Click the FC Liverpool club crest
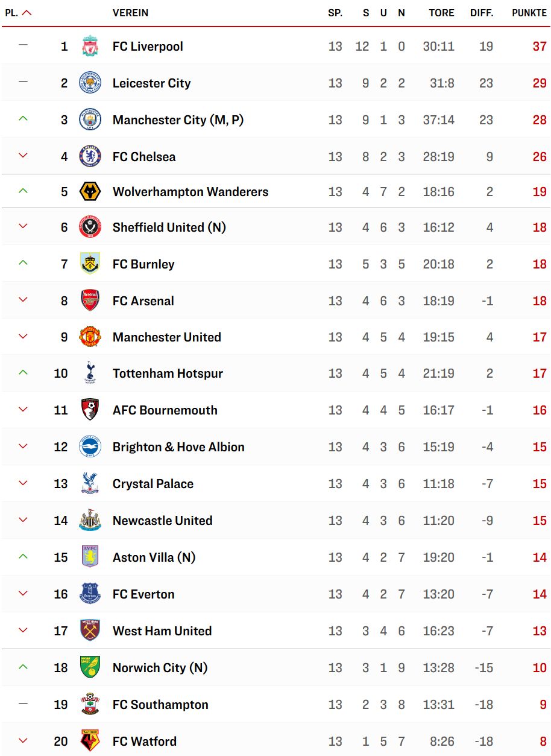The height and width of the screenshot is (756, 551). (x=90, y=46)
